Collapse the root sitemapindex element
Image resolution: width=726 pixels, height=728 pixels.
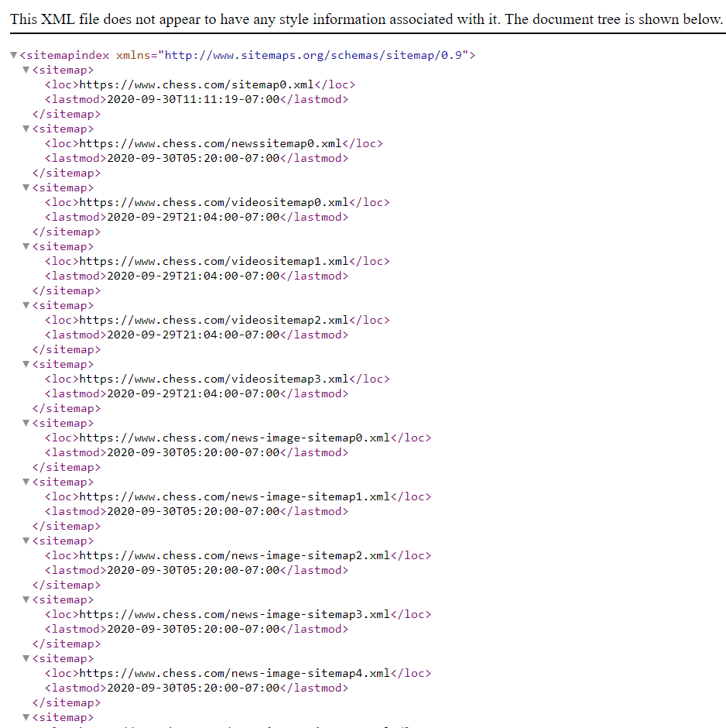13,55
